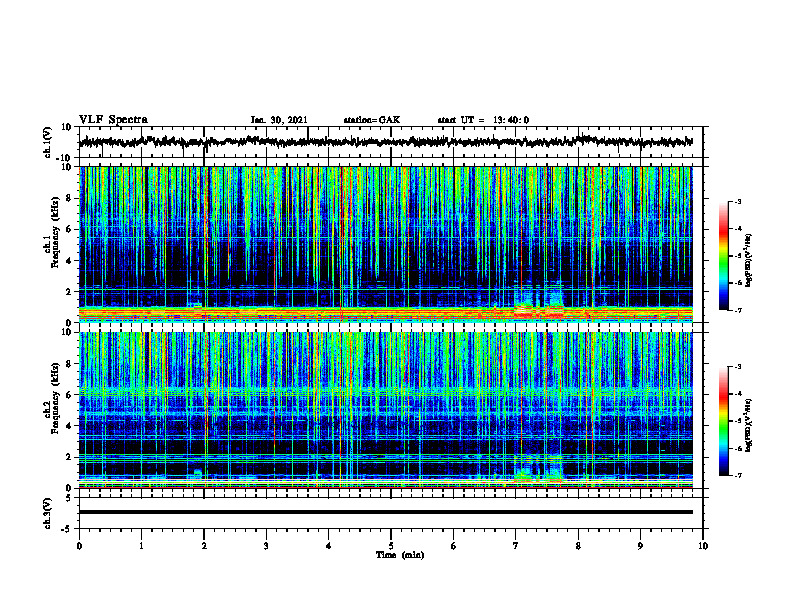This screenshot has width=792, height=612.
Task: Click the ch.1 color scale bar
Action: (x=723, y=256)
